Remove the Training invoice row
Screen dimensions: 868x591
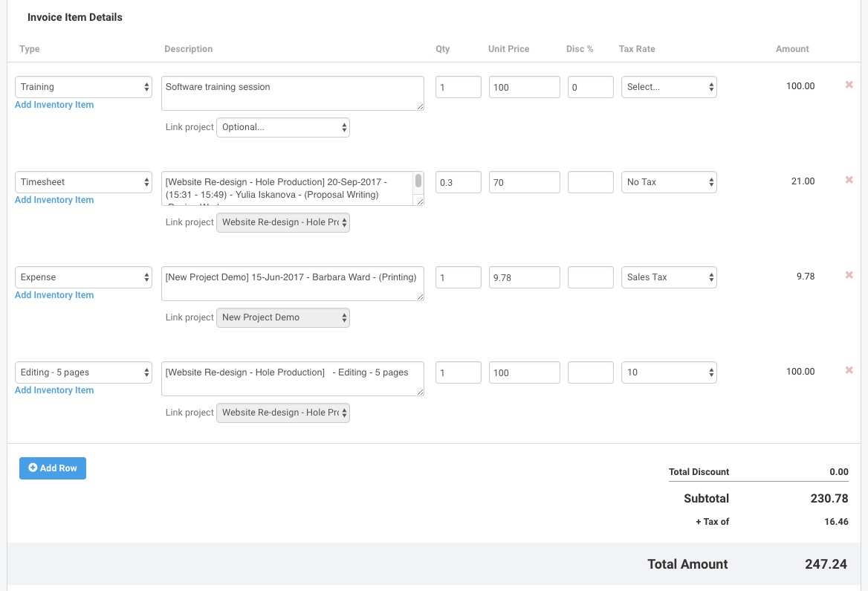coord(849,85)
